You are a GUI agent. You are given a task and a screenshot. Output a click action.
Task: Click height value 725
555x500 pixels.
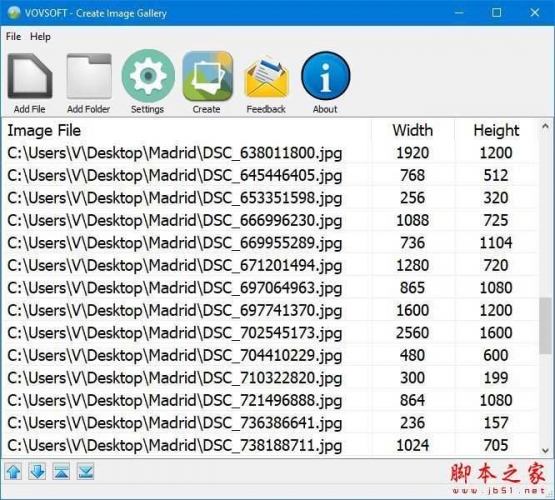pos(496,220)
